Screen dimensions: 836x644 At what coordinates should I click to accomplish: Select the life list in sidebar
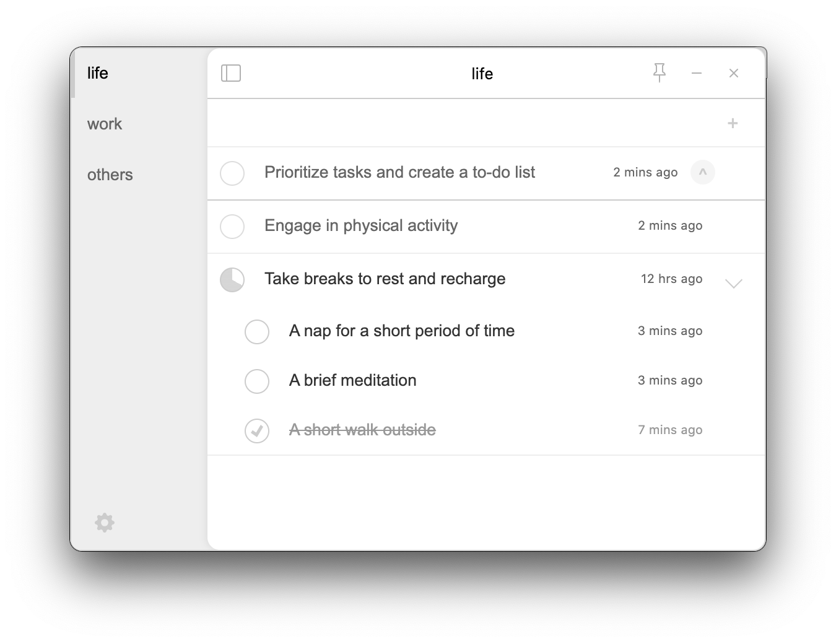coord(98,73)
